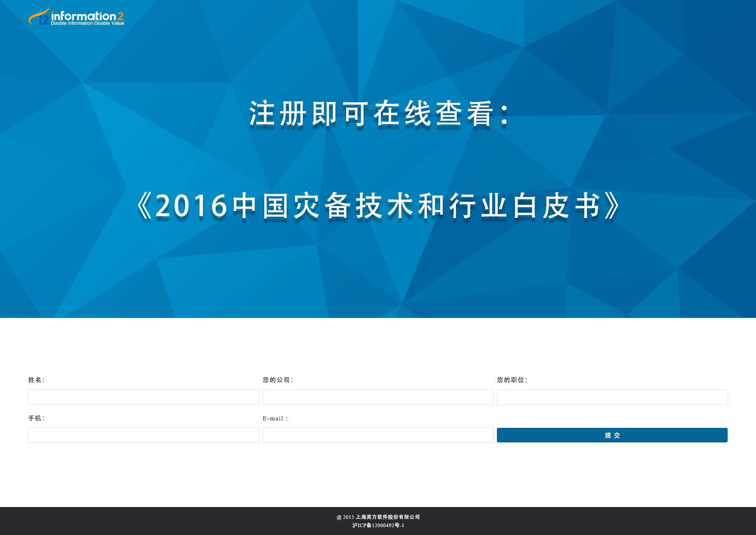Focus the 姓名 input field
This screenshot has width=756, height=535.
(x=143, y=397)
